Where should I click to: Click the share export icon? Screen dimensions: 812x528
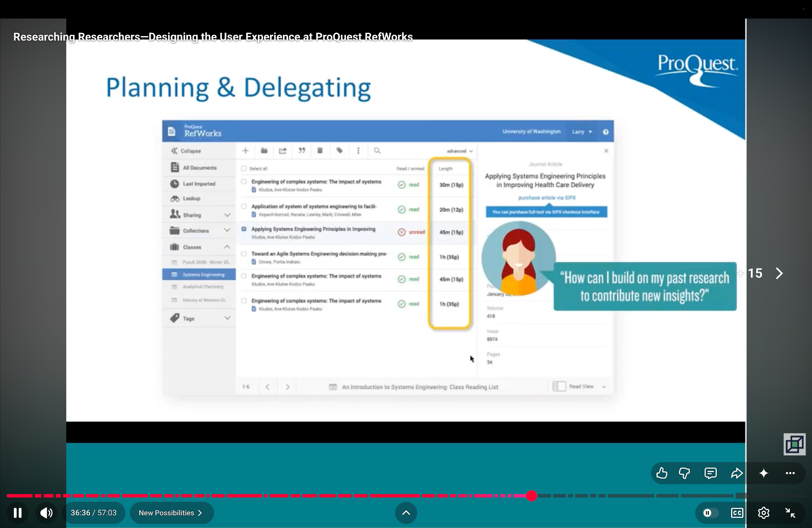point(282,151)
